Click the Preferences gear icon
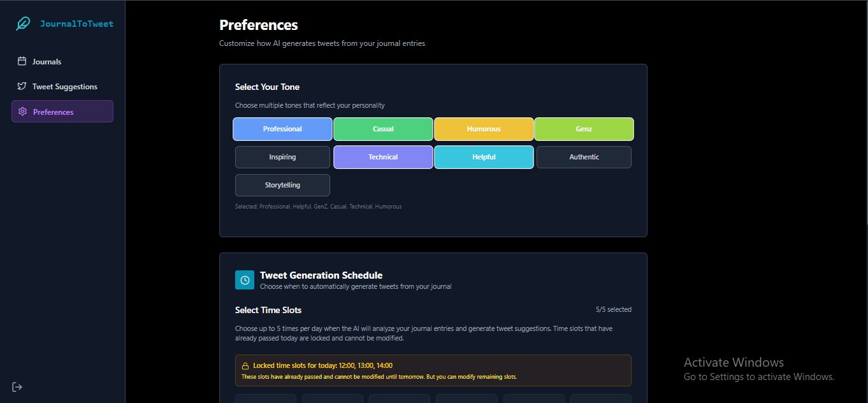The width and height of the screenshot is (868, 403). [x=22, y=112]
